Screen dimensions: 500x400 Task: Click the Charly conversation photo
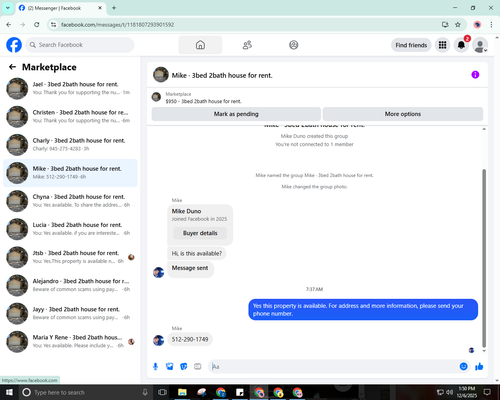[17, 145]
